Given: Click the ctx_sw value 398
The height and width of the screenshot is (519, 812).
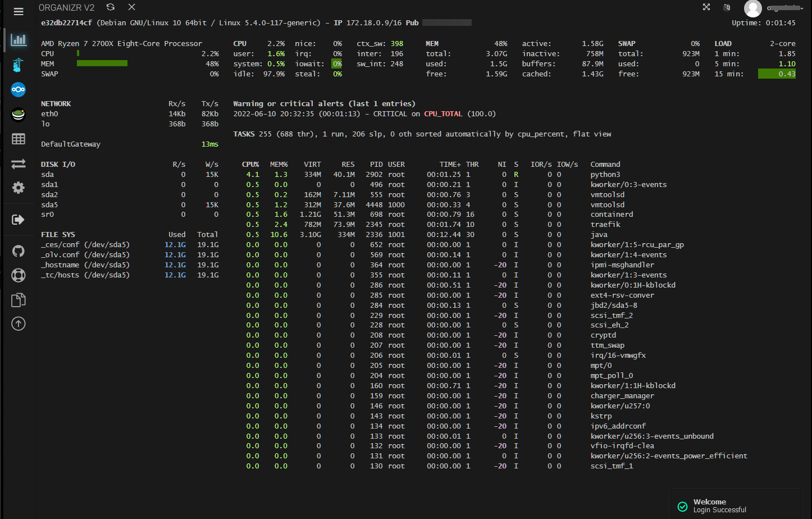Looking at the screenshot, I should click(x=397, y=43).
